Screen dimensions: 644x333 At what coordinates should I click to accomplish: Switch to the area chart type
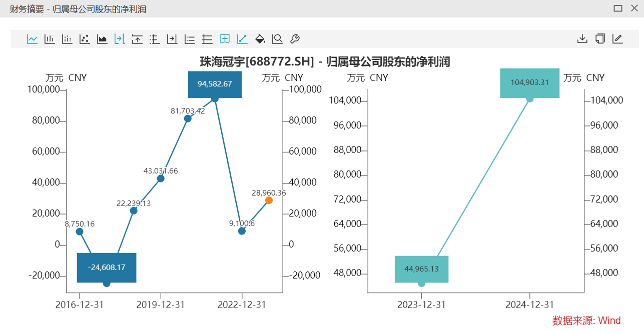click(x=102, y=39)
